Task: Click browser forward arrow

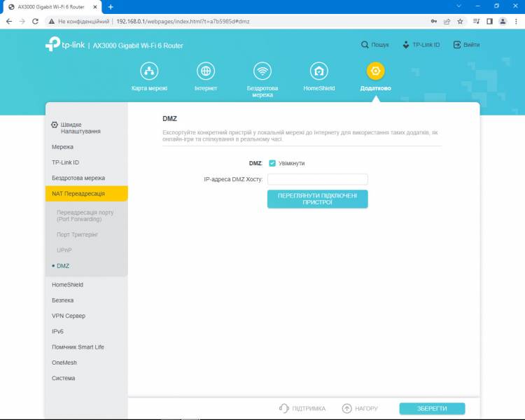Action: coord(22,21)
